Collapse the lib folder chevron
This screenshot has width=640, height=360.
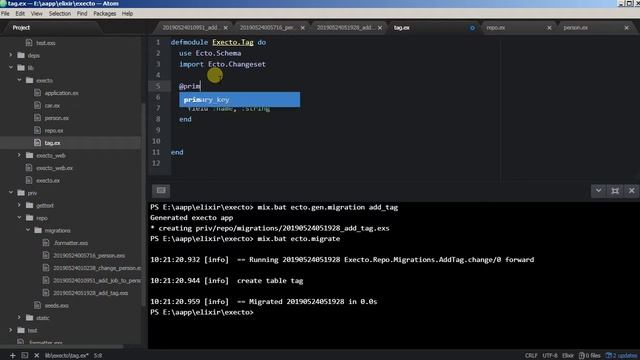tap(11, 68)
